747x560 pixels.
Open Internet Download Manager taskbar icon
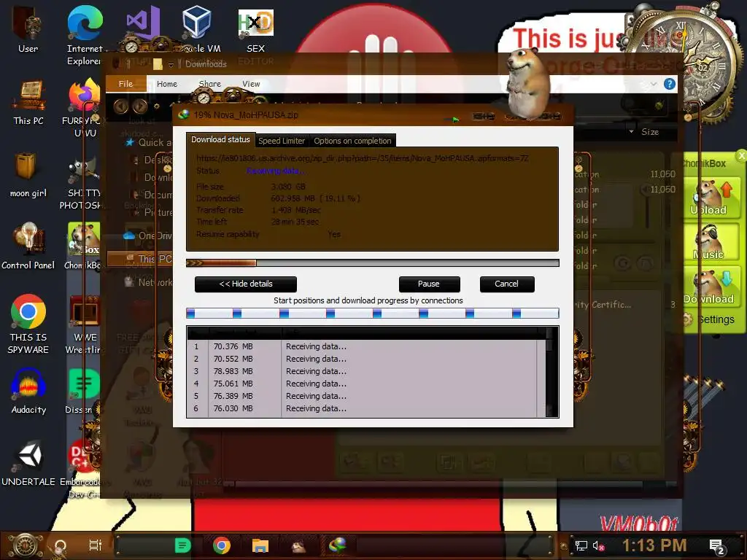(x=337, y=545)
